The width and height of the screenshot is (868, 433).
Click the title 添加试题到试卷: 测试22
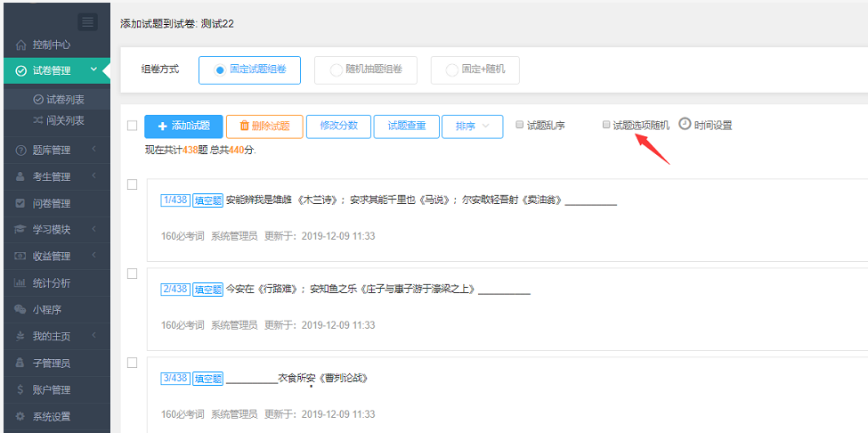click(176, 24)
